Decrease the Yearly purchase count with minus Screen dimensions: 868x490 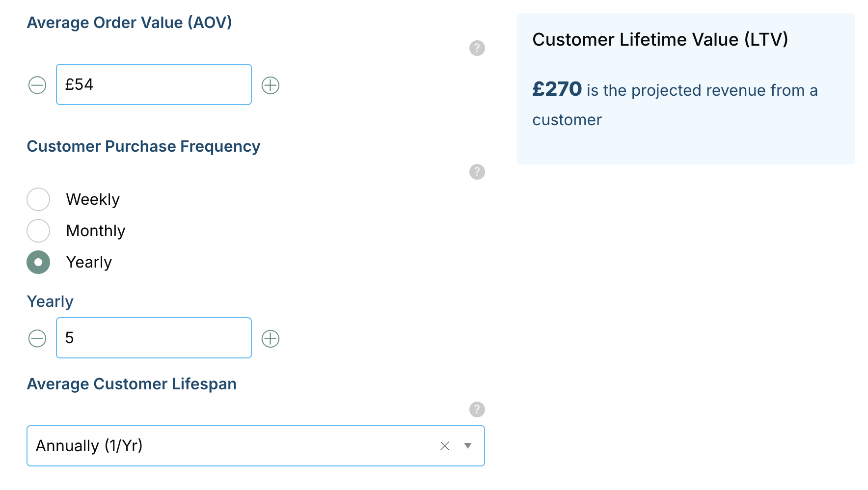tap(37, 339)
